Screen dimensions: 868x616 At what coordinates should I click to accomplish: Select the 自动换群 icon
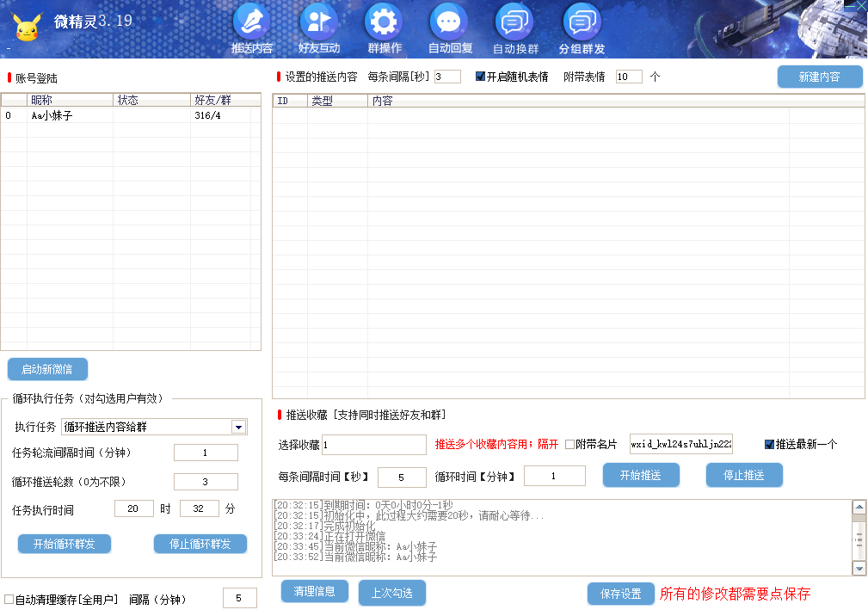[514, 24]
